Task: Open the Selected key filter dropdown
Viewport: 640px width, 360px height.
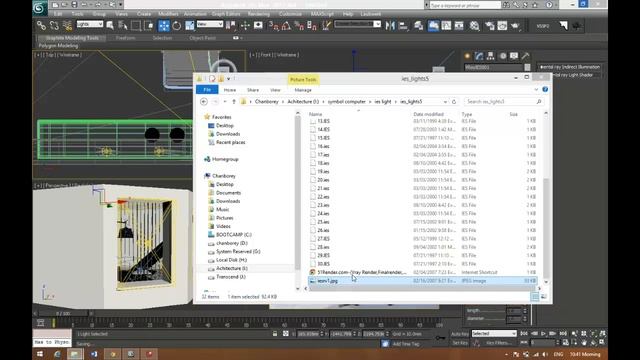Action: 494,333
